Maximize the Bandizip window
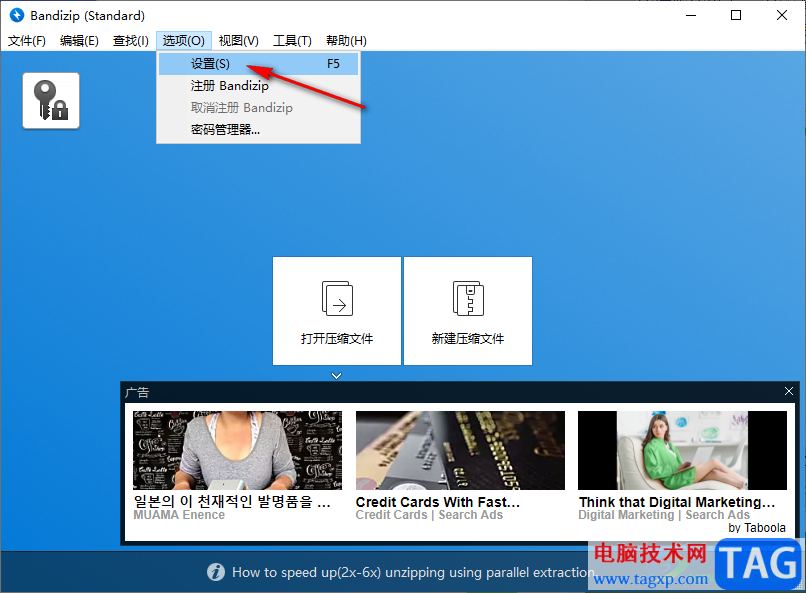 tap(736, 15)
